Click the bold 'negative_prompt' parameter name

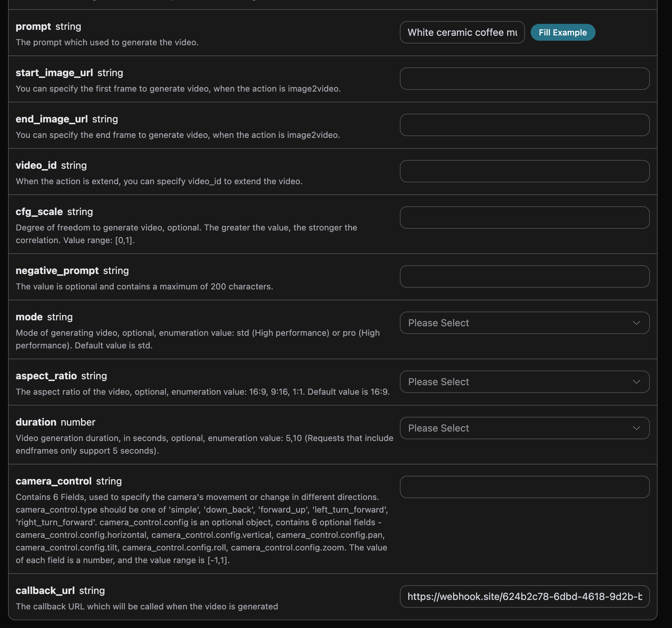57,270
